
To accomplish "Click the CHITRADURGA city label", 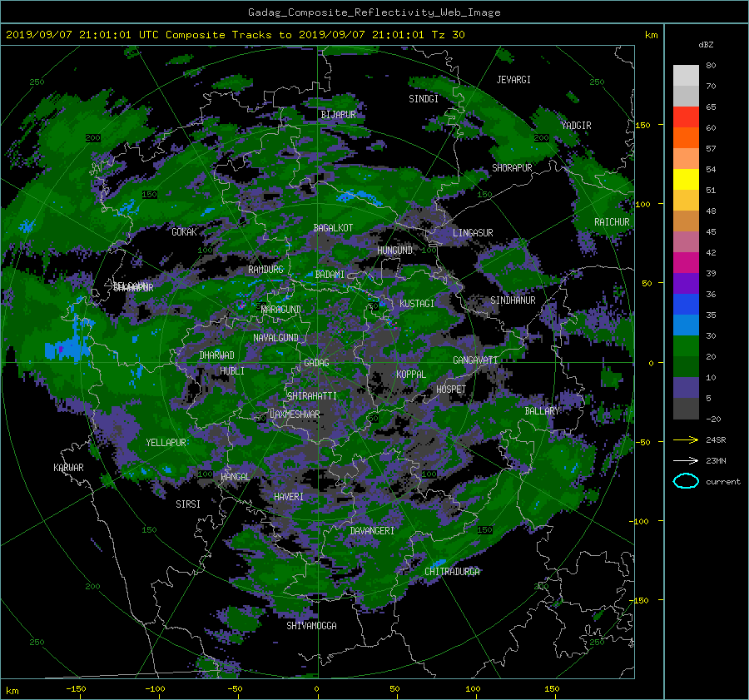I will click(453, 572).
